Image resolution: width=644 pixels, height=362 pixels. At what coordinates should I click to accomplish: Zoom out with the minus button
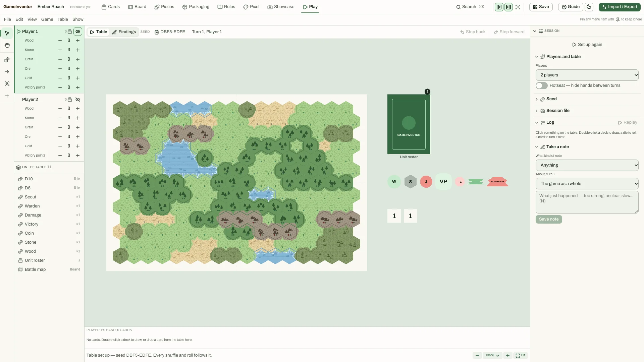pyautogui.click(x=477, y=355)
